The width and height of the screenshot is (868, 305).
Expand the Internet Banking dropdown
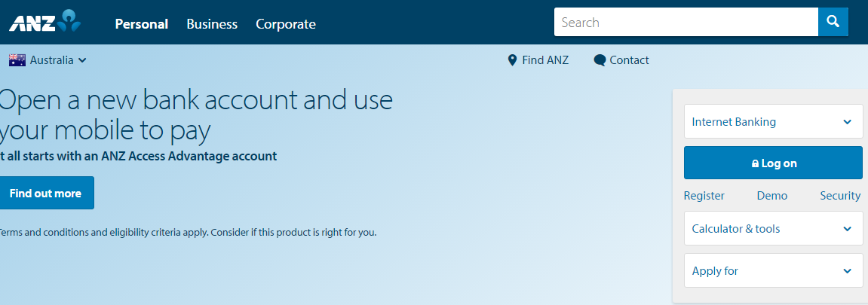tap(773, 121)
